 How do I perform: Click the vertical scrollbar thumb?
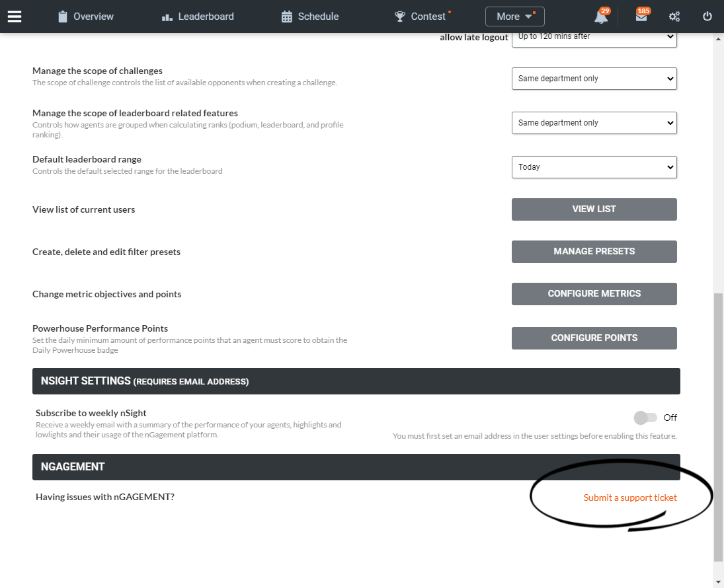[x=718, y=427]
